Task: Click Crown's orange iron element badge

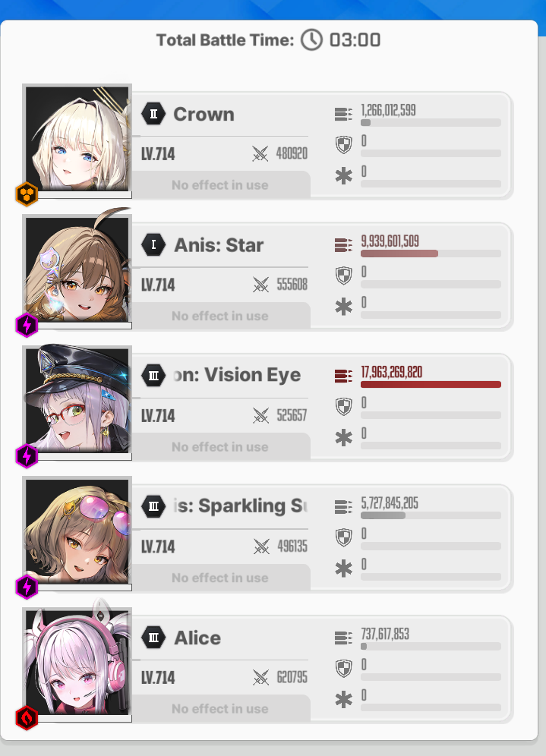Action: (x=27, y=194)
